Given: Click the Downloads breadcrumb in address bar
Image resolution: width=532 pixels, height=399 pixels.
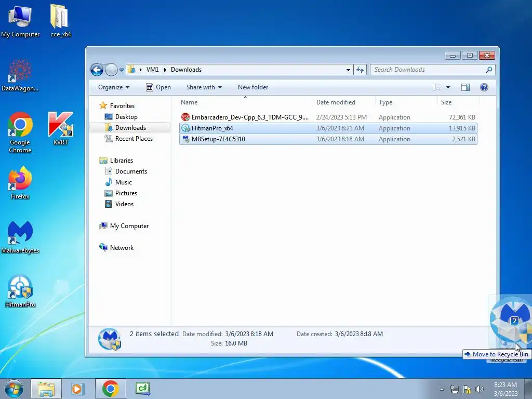Looking at the screenshot, I should coord(186,70).
